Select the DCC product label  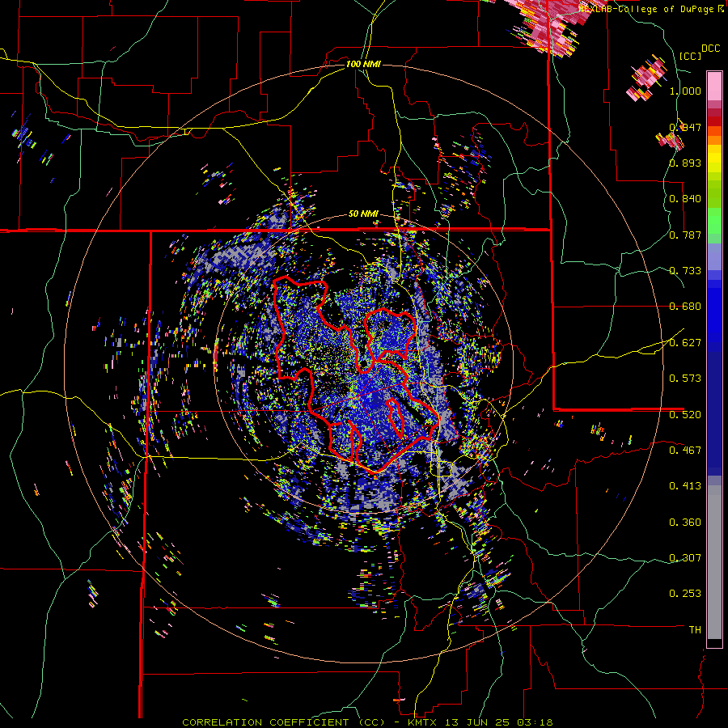[710, 49]
